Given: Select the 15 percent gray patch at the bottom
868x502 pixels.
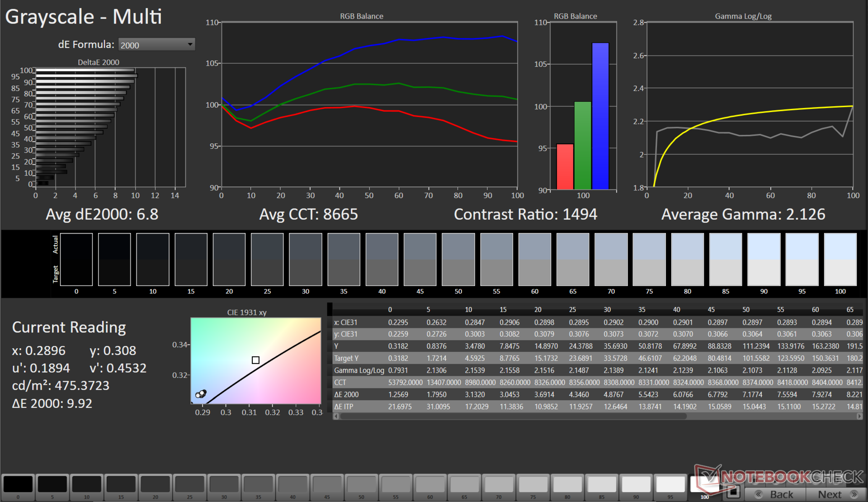Looking at the screenshot, I should 121,487.
